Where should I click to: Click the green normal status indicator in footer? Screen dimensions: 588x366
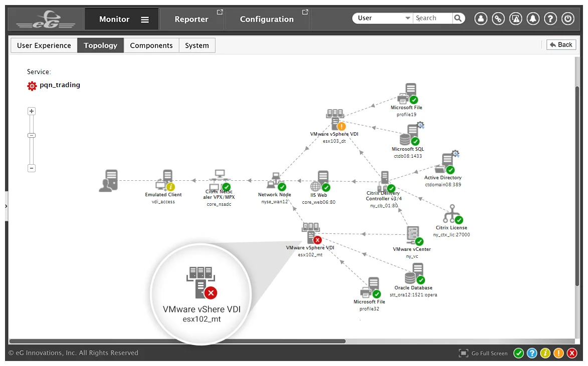pyautogui.click(x=519, y=353)
